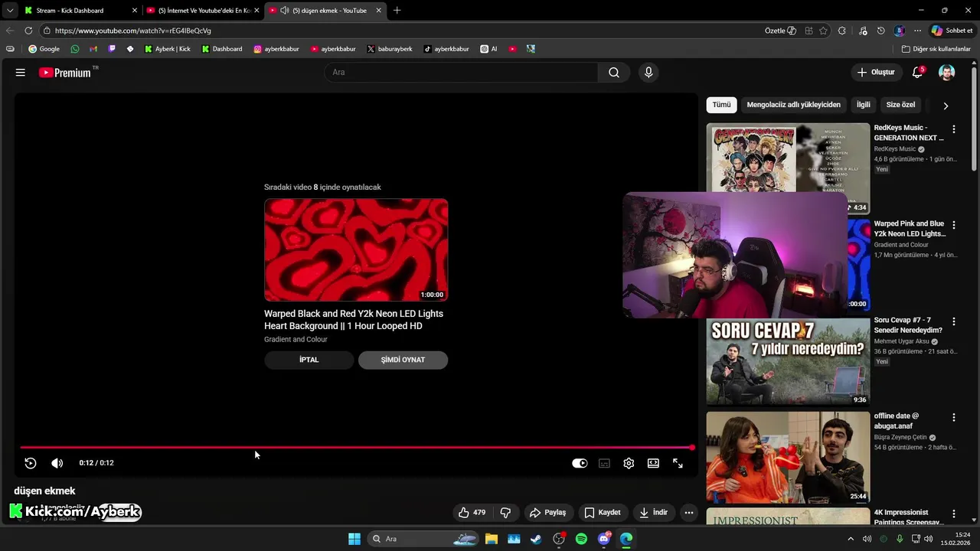Open options for Soru Cevap #7 video
Screen dimensions: 980x551
953,321
